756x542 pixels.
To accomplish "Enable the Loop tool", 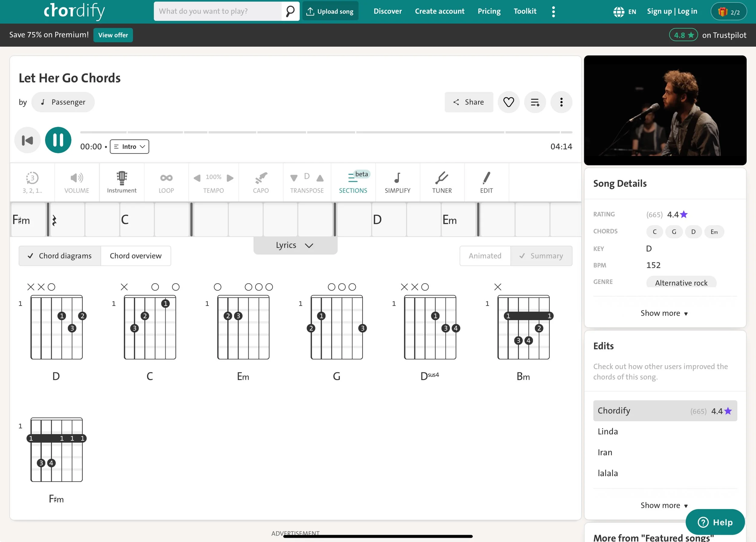I will tap(166, 182).
